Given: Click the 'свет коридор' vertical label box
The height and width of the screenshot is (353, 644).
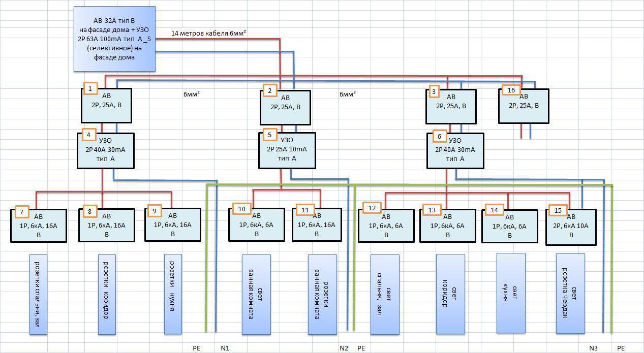Looking at the screenshot, I should (450, 294).
